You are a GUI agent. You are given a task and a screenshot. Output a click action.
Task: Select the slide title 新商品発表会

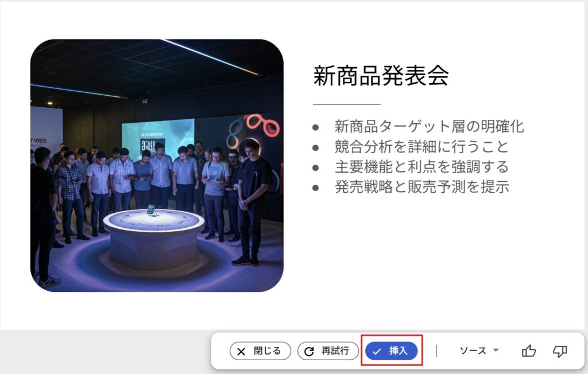(381, 76)
